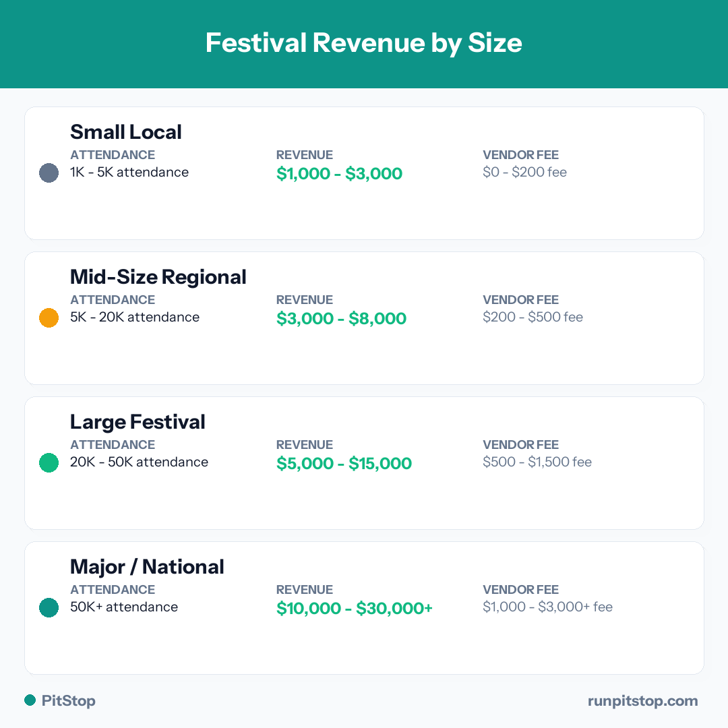This screenshot has width=728, height=728.
Task: Expand the Small Local card
Action: 364,173
